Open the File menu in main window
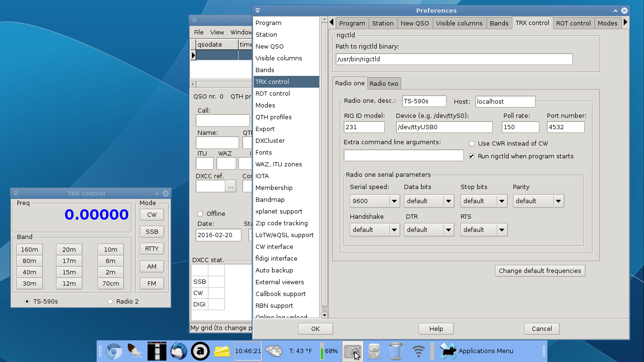 [199, 33]
